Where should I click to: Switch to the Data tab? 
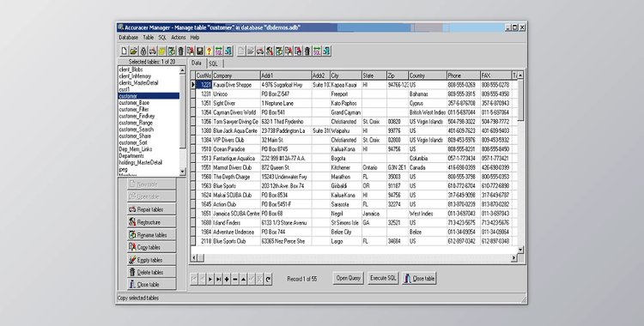click(197, 63)
